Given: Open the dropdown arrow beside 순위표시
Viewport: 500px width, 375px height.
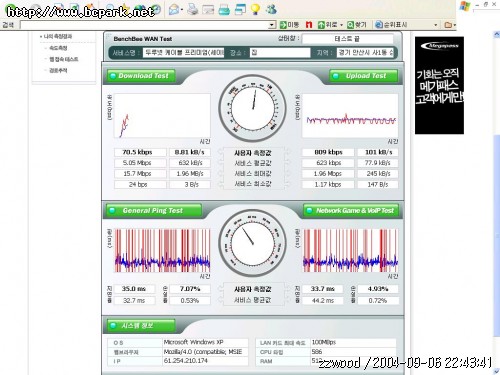Looking at the screenshot, I should [x=435, y=25].
